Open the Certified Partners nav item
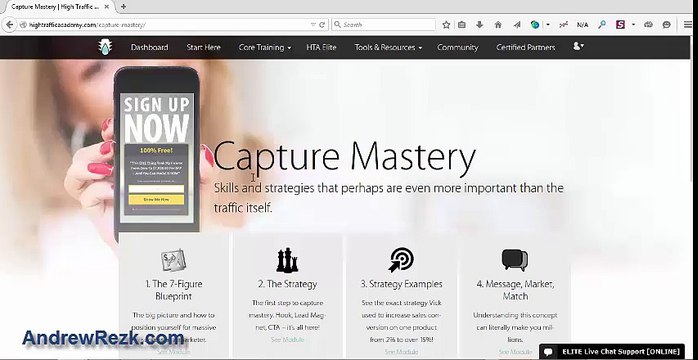 [x=525, y=47]
